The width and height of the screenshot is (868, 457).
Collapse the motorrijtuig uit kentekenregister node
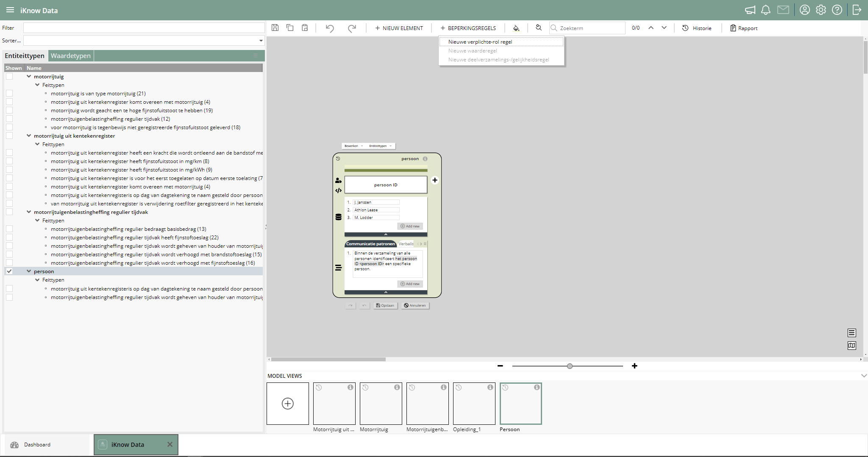29,136
